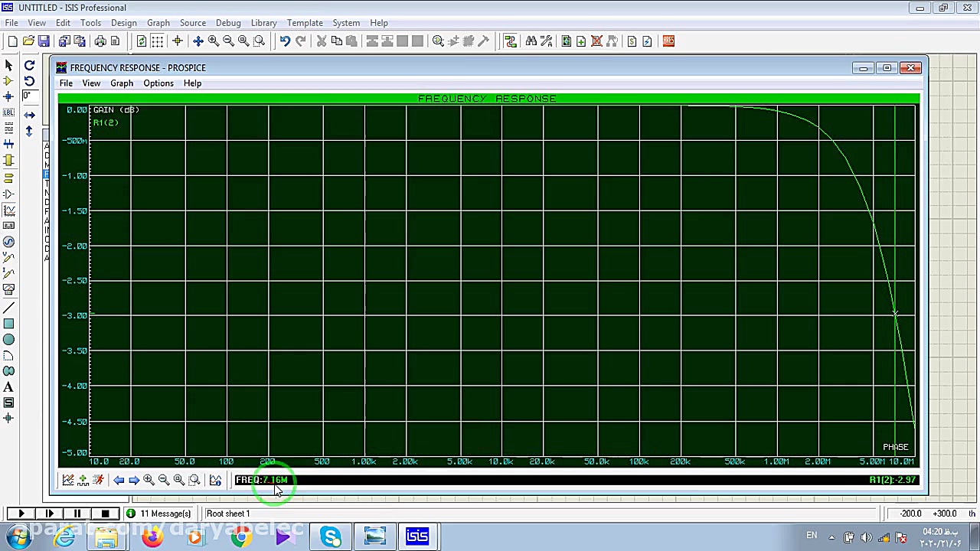
Task: Zoom in using the main toolbar magnifier
Action: (x=213, y=41)
